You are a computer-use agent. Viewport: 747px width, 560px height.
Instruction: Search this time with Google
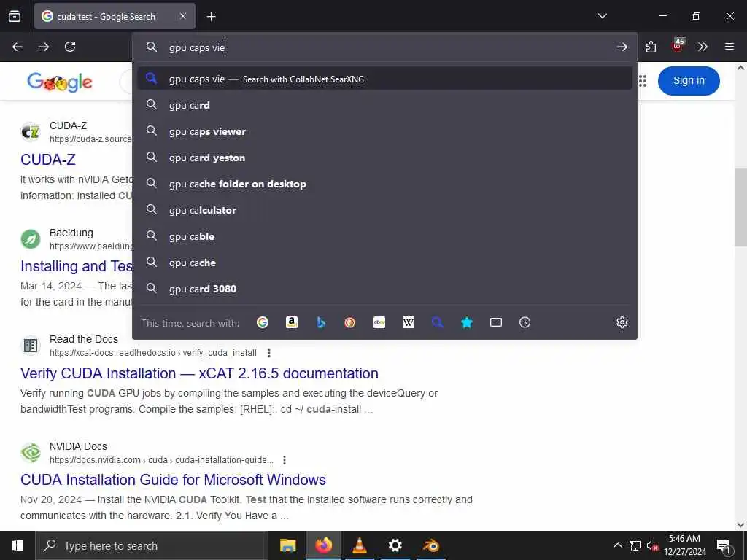pyautogui.click(x=263, y=322)
